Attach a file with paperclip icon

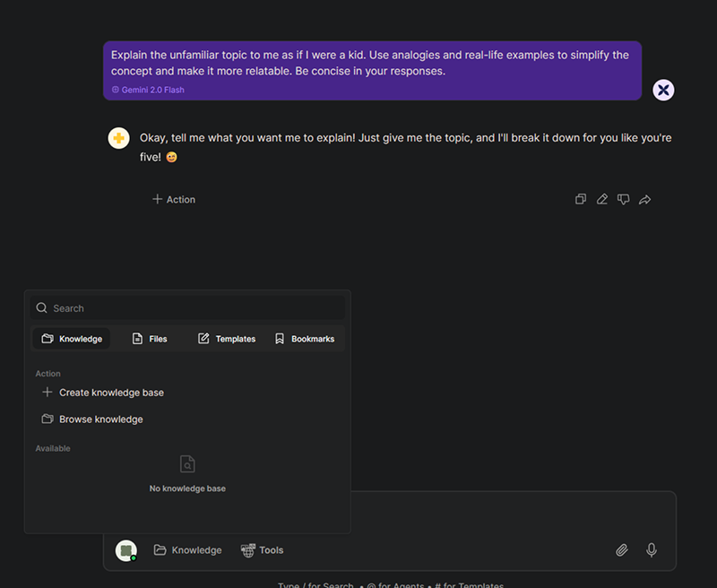(621, 550)
